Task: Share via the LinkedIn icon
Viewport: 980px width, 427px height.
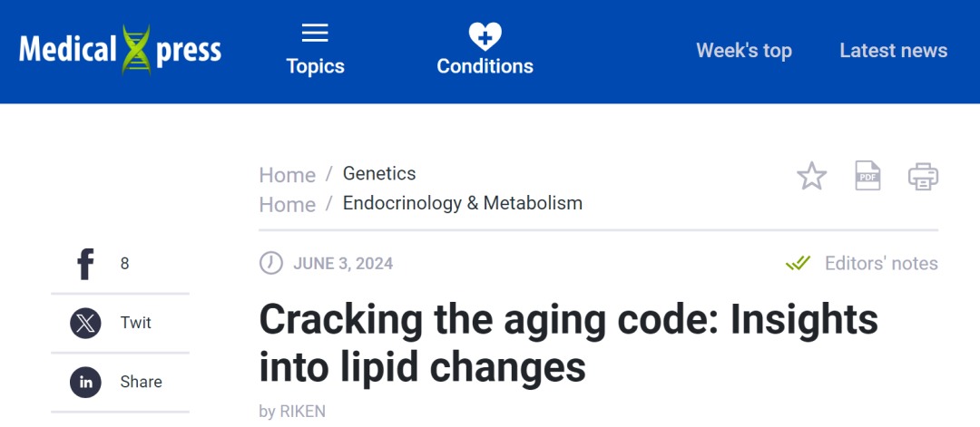Action: [x=85, y=383]
